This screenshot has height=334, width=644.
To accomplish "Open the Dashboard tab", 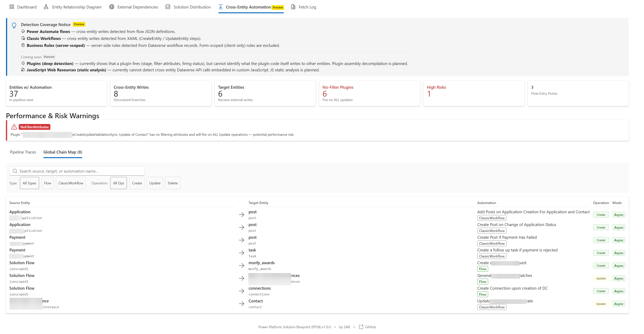I will pos(23,7).
